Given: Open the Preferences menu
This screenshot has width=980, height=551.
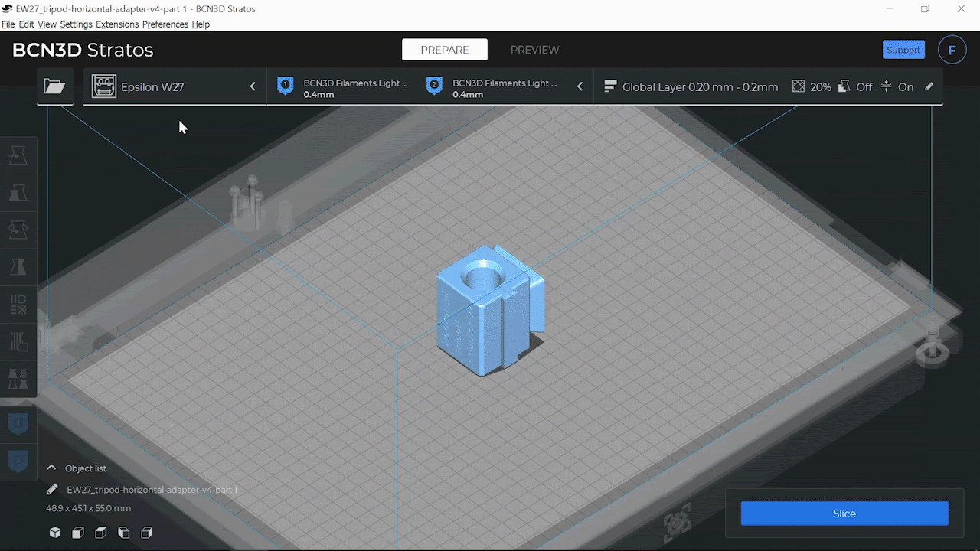Looking at the screenshot, I should (165, 24).
